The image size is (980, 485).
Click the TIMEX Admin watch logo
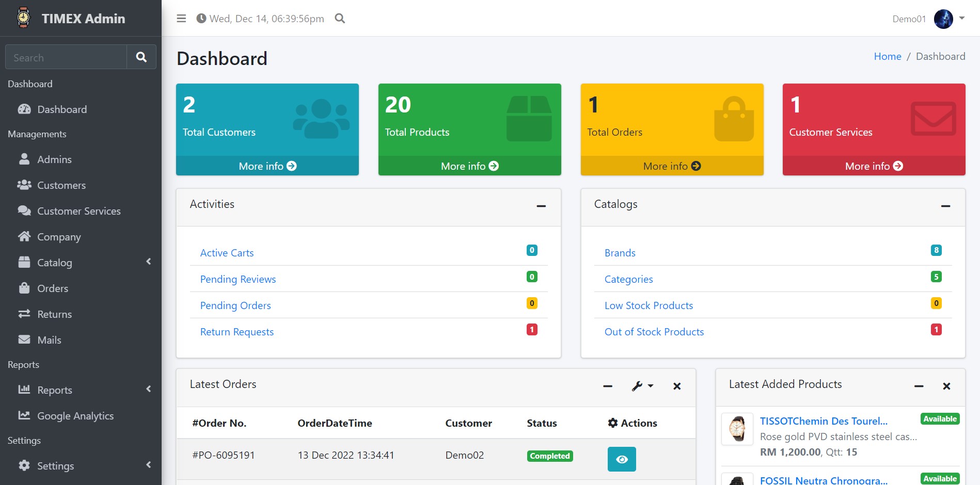pyautogui.click(x=23, y=18)
